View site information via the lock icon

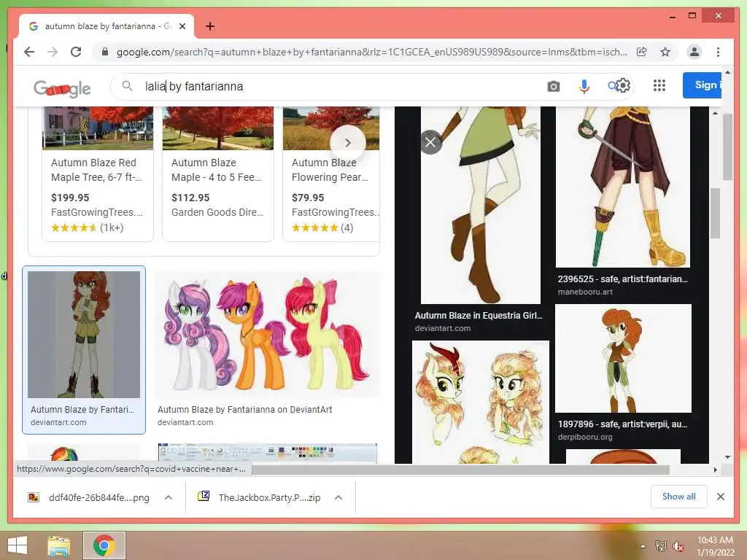(x=105, y=52)
